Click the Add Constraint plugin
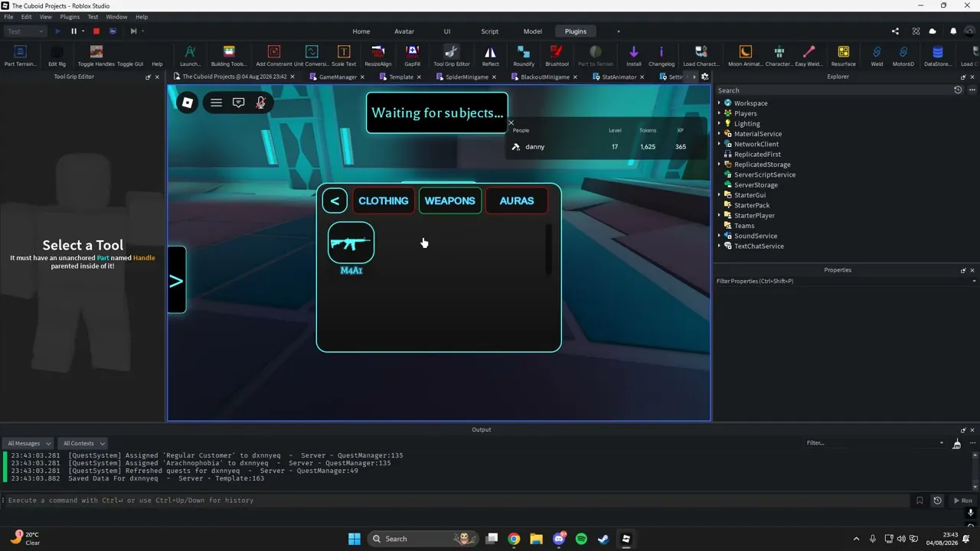This screenshot has width=980, height=551. (x=273, y=55)
